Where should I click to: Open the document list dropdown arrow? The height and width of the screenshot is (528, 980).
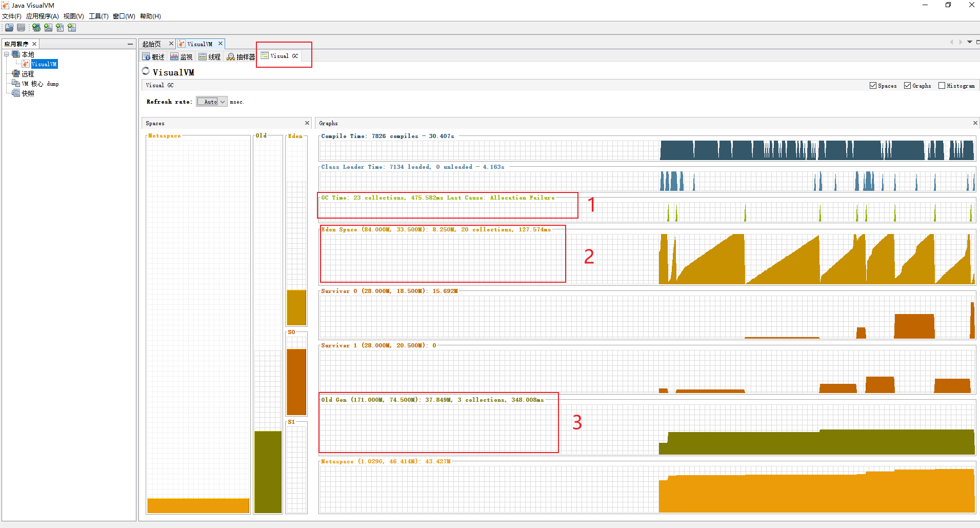tap(970, 42)
